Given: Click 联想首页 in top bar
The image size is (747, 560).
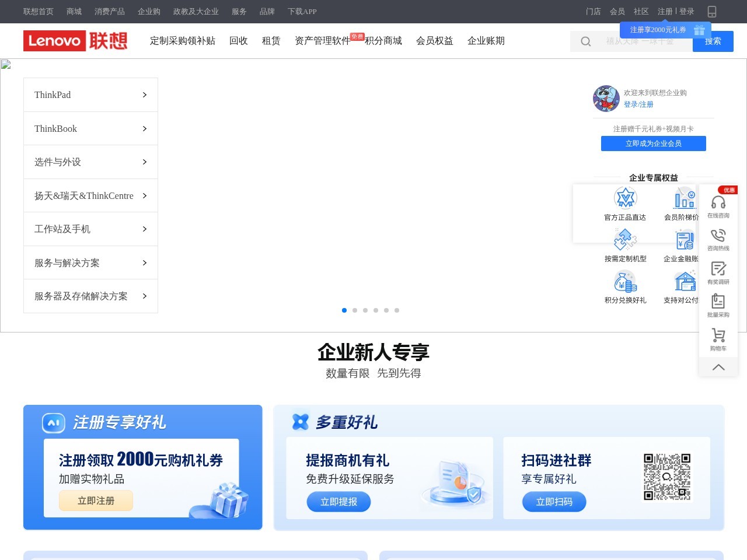Looking at the screenshot, I should [39, 12].
